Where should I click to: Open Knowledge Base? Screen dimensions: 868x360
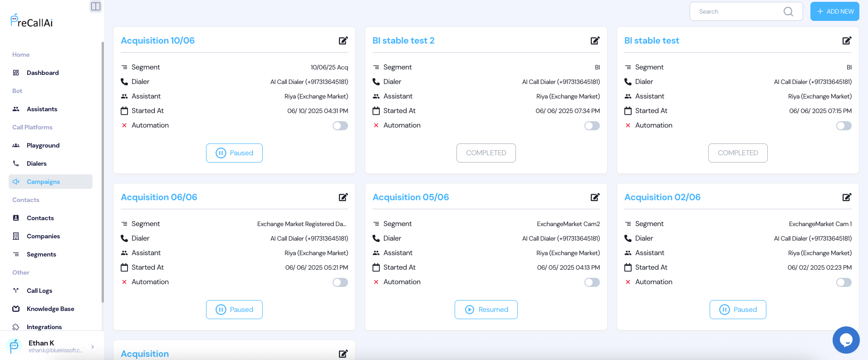point(50,309)
